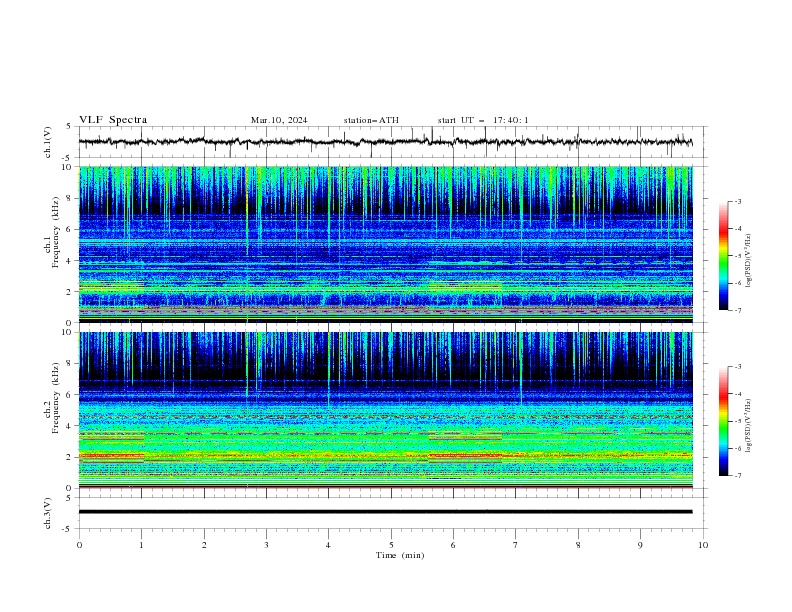Click the 'station=ATH' label
This screenshot has height=612, width=792.
click(x=371, y=120)
